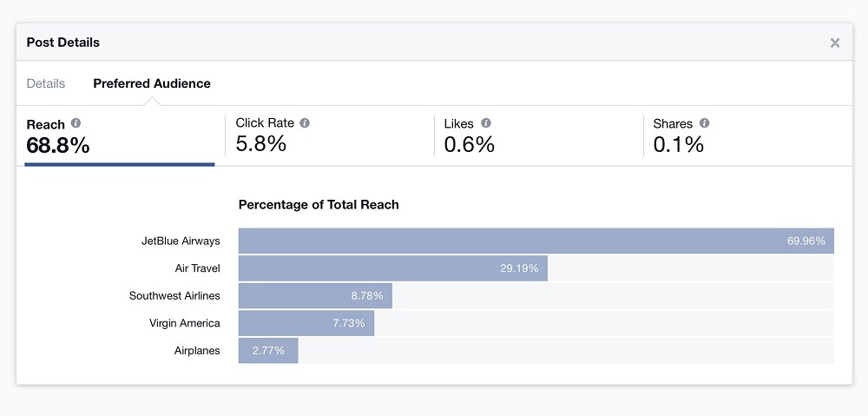Click the JetBlue Airways label
Viewport: 868px width, 416px height.
pyautogui.click(x=181, y=241)
